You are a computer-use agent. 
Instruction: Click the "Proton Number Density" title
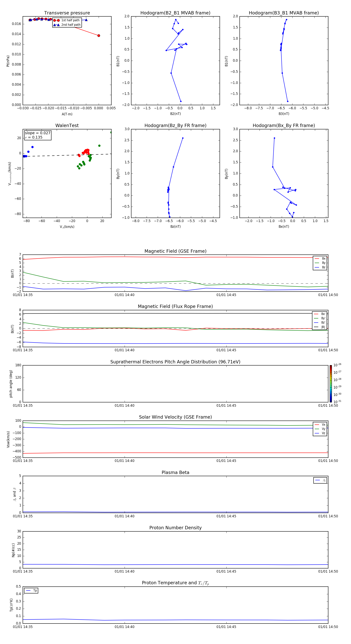[x=175, y=528]
